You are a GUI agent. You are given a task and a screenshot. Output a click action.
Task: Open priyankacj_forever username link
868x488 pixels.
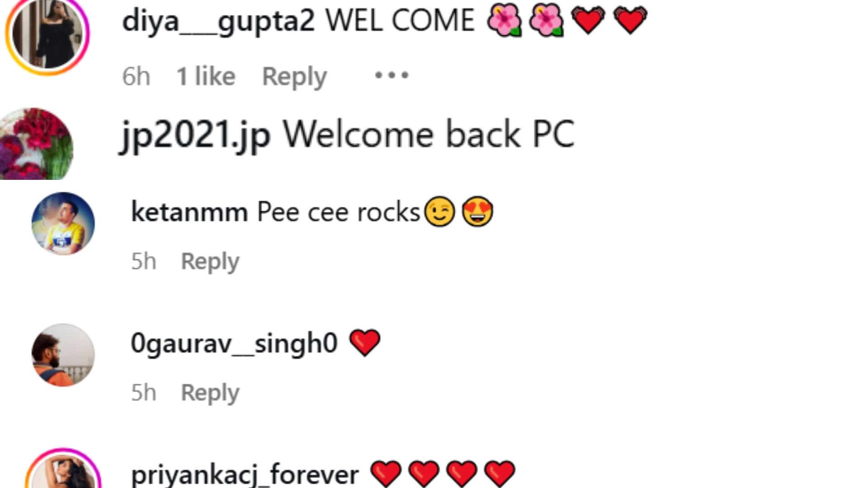pos(245,474)
